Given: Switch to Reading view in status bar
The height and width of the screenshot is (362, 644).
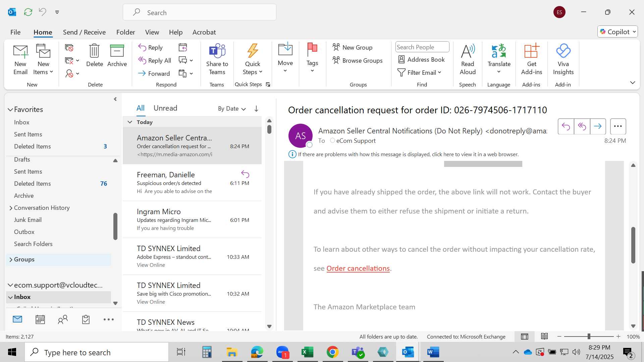Looking at the screenshot, I should point(544,336).
